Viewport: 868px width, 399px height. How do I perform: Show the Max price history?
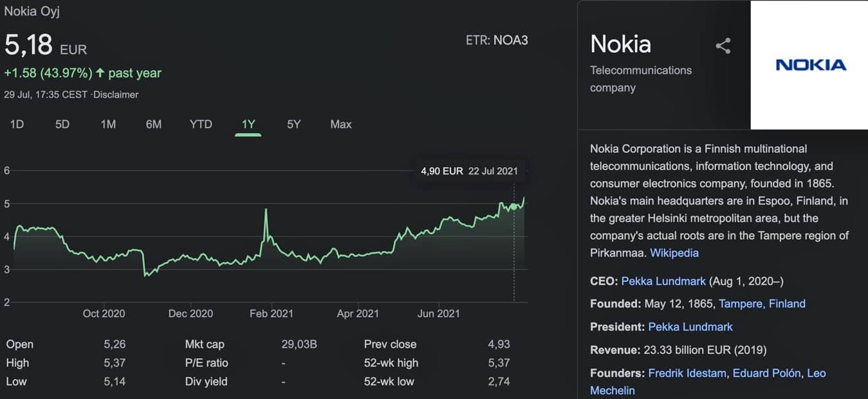(x=341, y=124)
